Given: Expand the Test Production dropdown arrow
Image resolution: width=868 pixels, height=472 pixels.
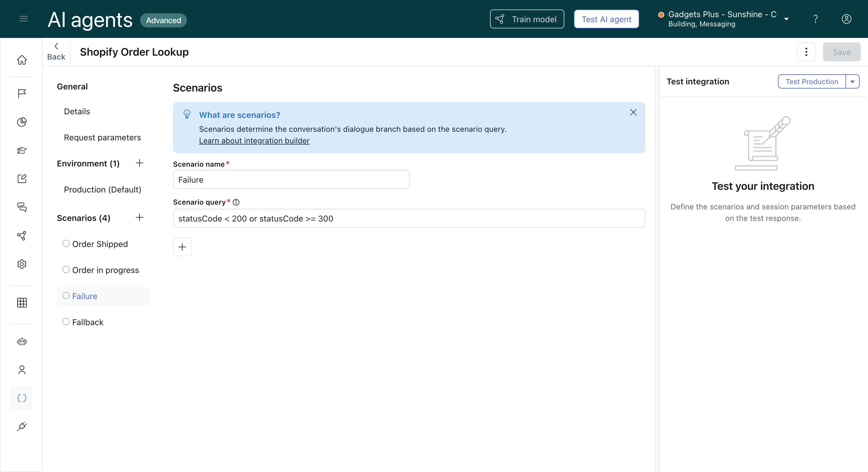Looking at the screenshot, I should (852, 81).
